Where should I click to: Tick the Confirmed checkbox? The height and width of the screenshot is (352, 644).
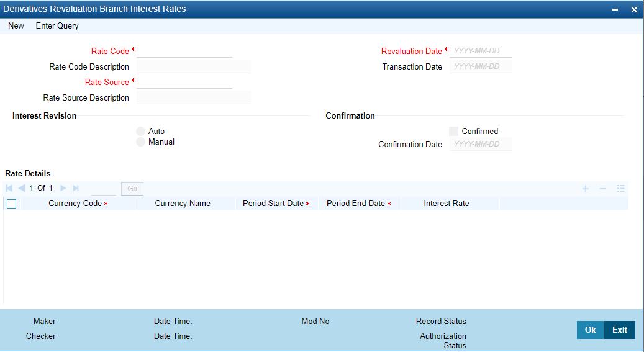pos(453,131)
